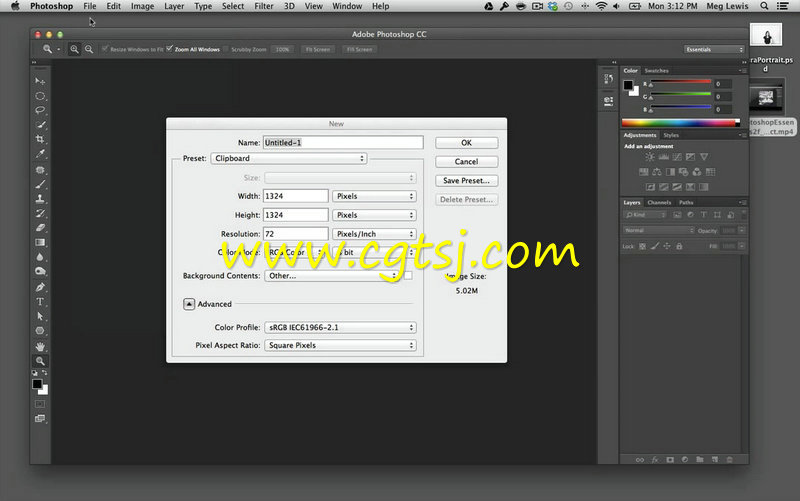
Task: Open the Pixel Aspect Ratio dropdown
Action: coord(340,345)
